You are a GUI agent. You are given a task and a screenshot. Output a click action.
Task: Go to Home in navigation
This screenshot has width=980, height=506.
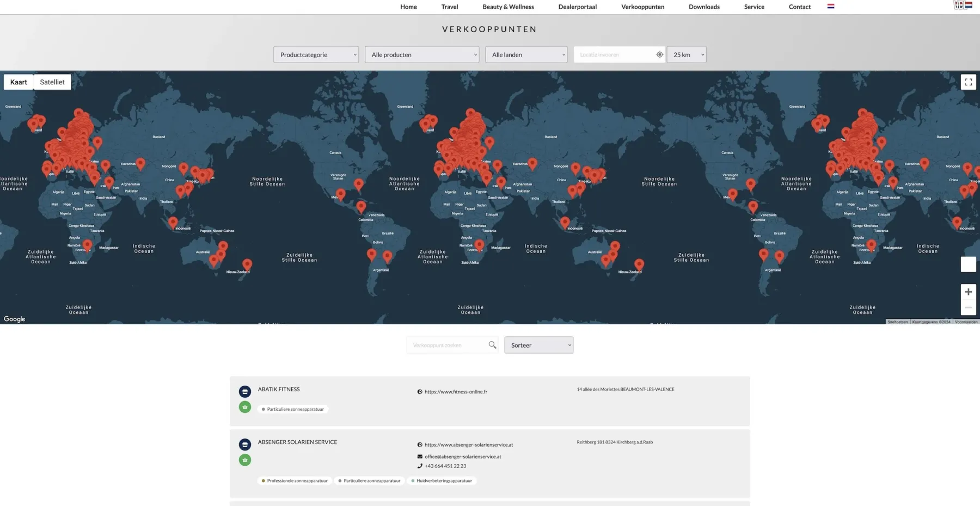coord(408,7)
